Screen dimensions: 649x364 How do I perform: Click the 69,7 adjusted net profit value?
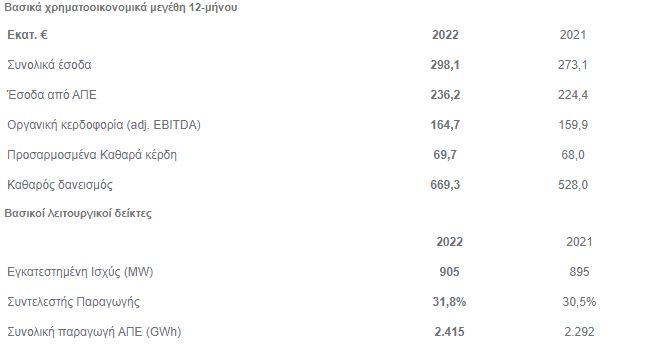(445, 155)
